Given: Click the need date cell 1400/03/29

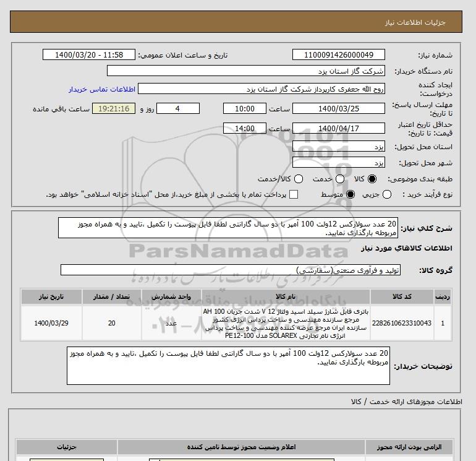Looking at the screenshot, I should pyautogui.click(x=51, y=323).
